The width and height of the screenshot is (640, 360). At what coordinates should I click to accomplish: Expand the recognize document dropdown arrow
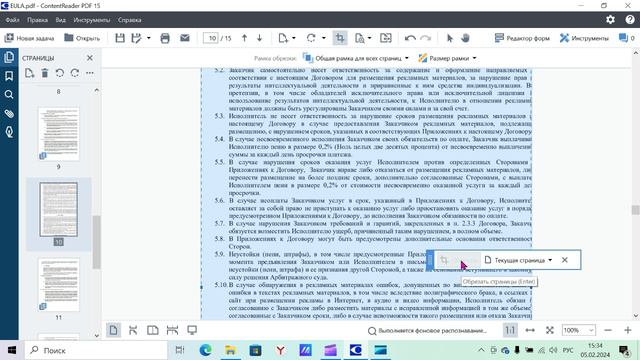(x=369, y=38)
